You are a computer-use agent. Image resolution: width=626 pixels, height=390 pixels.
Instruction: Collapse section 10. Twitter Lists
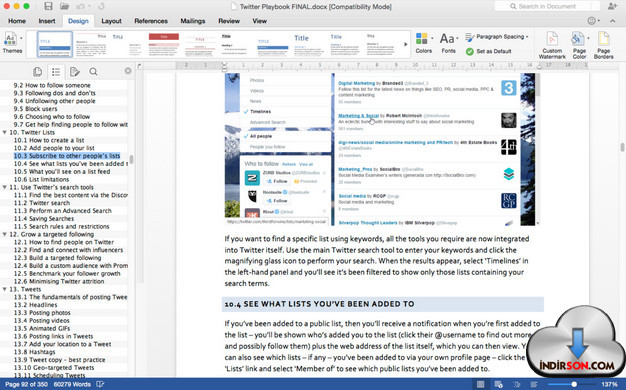pos(4,132)
